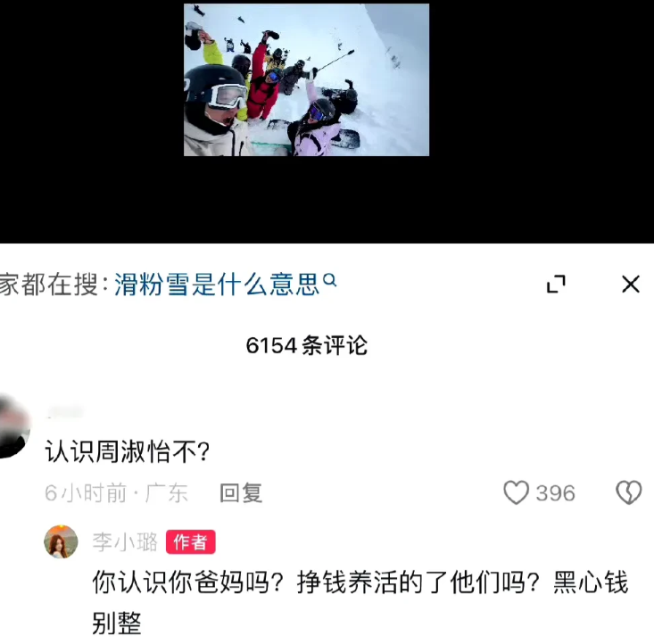Viewport: 654px width, 644px height.
Task: Click the magnifier icon beside the search suggestion
Action: [329, 279]
